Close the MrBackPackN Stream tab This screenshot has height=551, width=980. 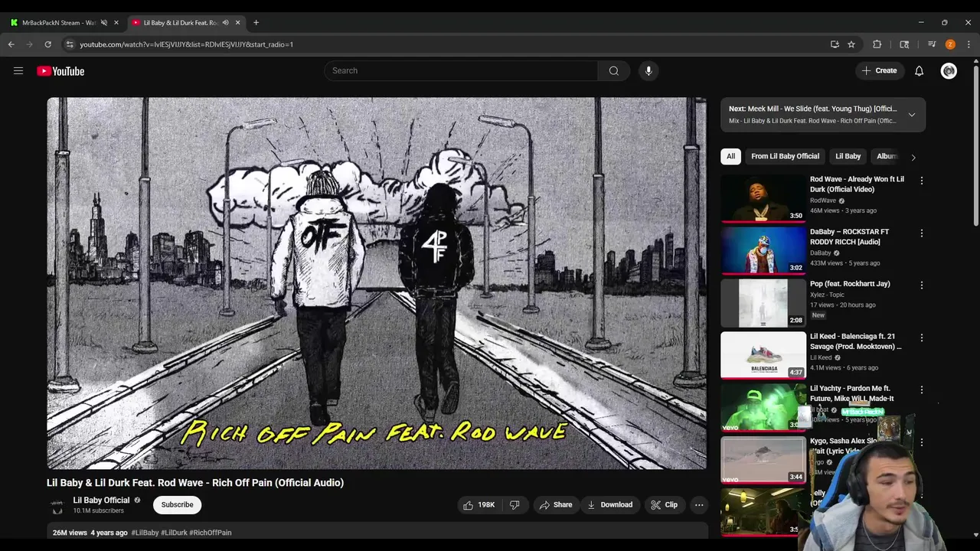tap(116, 22)
